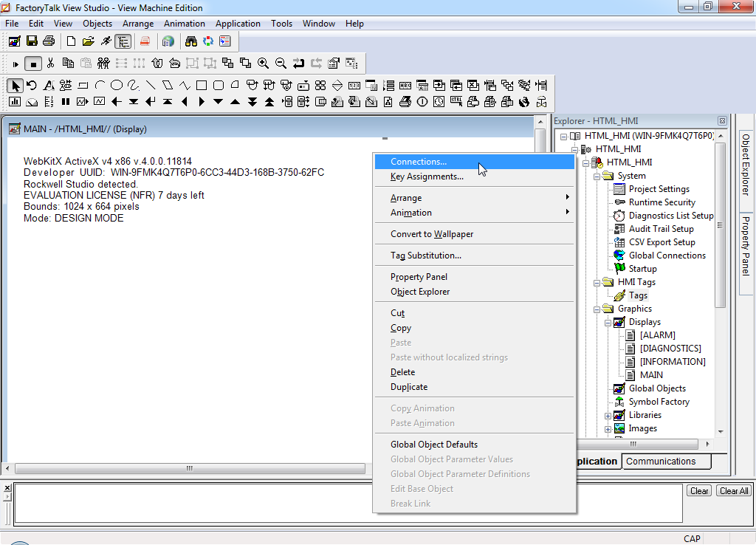Screen dimensions: 756x545
Task: Choose Connections... from the context menu
Action: pyautogui.click(x=475, y=162)
